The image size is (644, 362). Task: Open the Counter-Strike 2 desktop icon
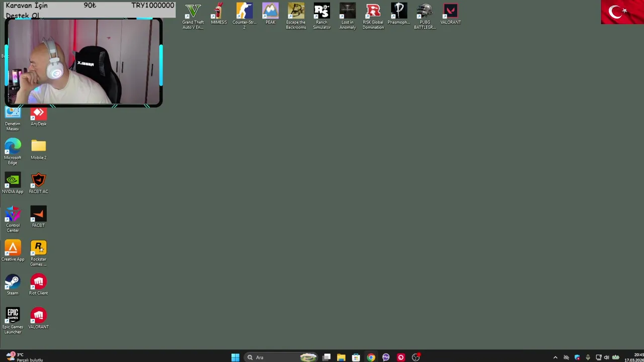pyautogui.click(x=245, y=16)
